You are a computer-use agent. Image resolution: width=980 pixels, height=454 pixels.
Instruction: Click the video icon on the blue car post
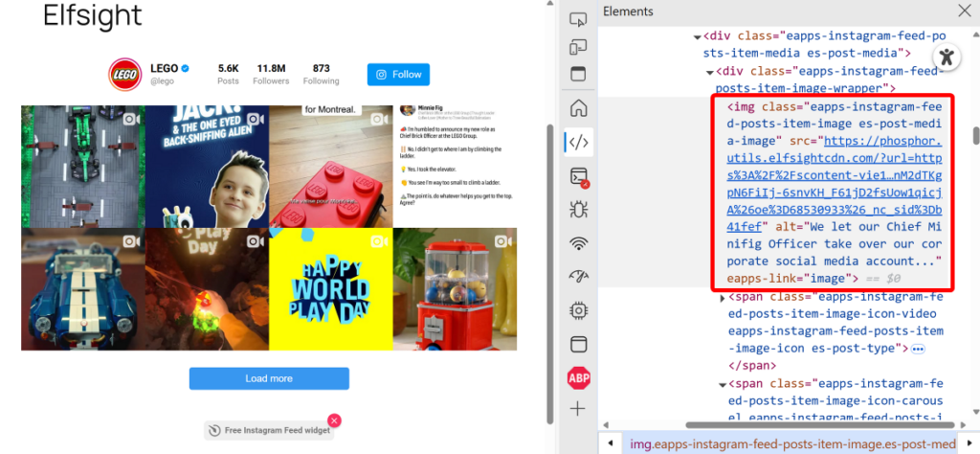[x=130, y=241]
